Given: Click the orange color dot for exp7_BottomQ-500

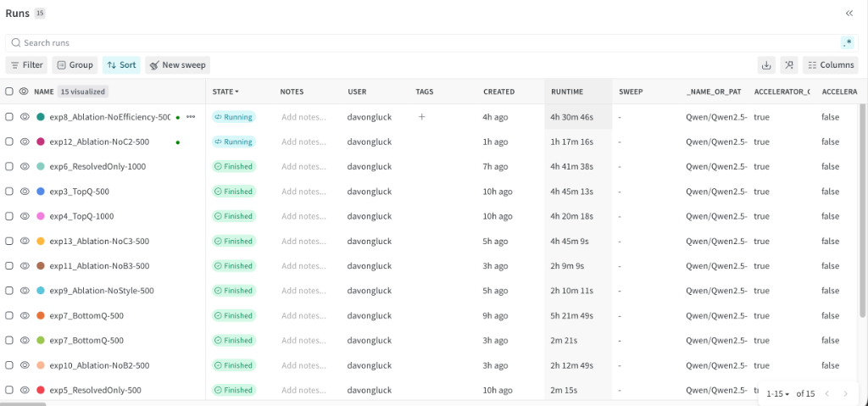Looking at the screenshot, I should [41, 315].
